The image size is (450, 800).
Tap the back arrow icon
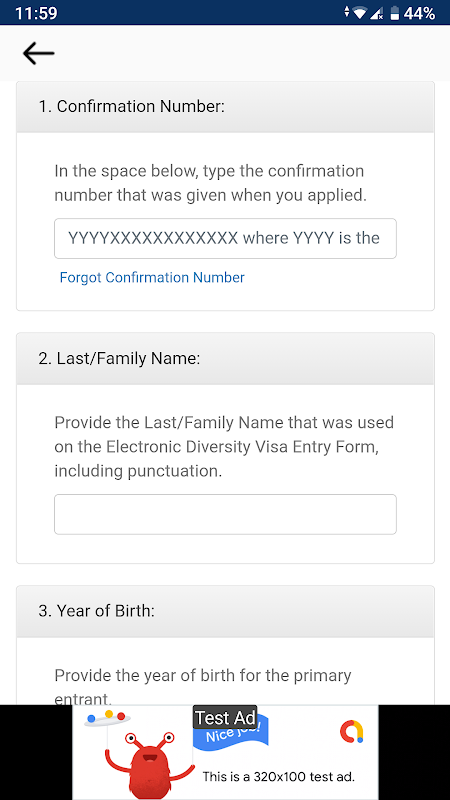point(38,53)
